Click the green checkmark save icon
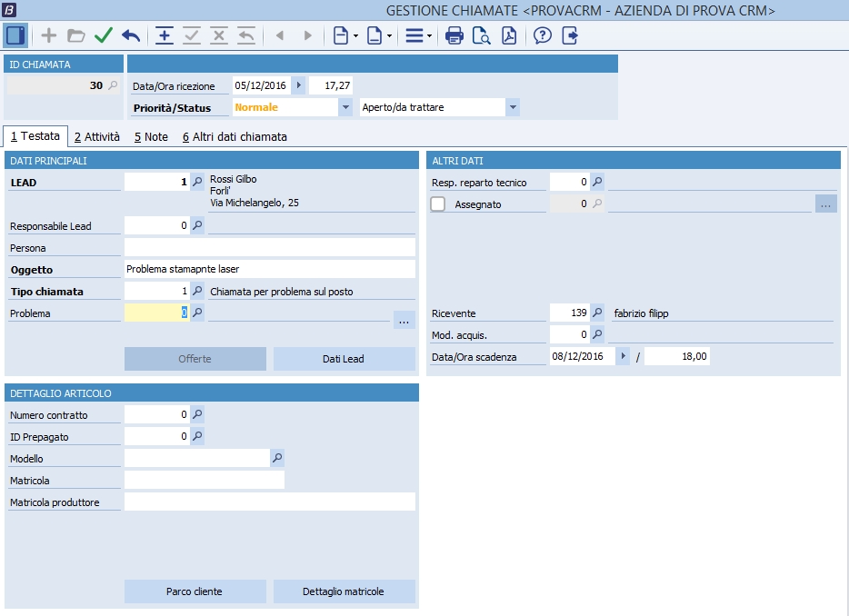 (x=104, y=36)
